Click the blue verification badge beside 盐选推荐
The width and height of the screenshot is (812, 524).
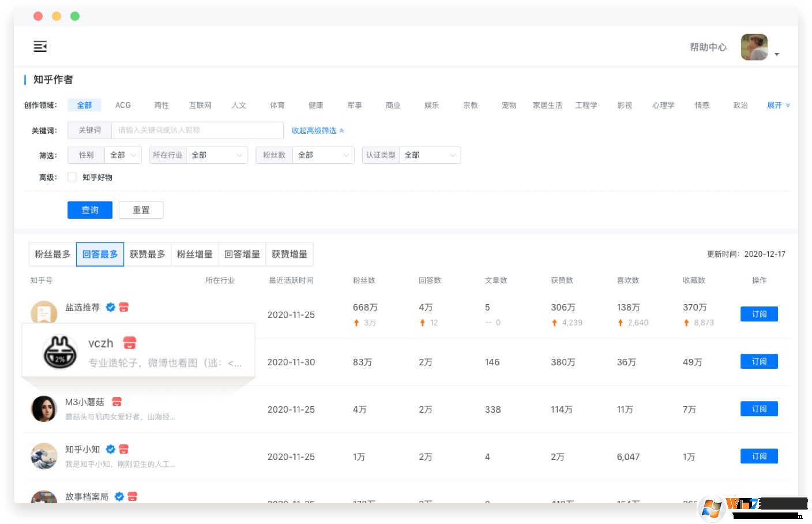111,307
